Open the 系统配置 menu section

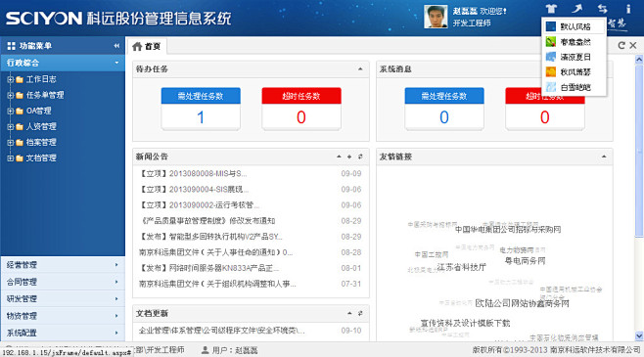63,333
